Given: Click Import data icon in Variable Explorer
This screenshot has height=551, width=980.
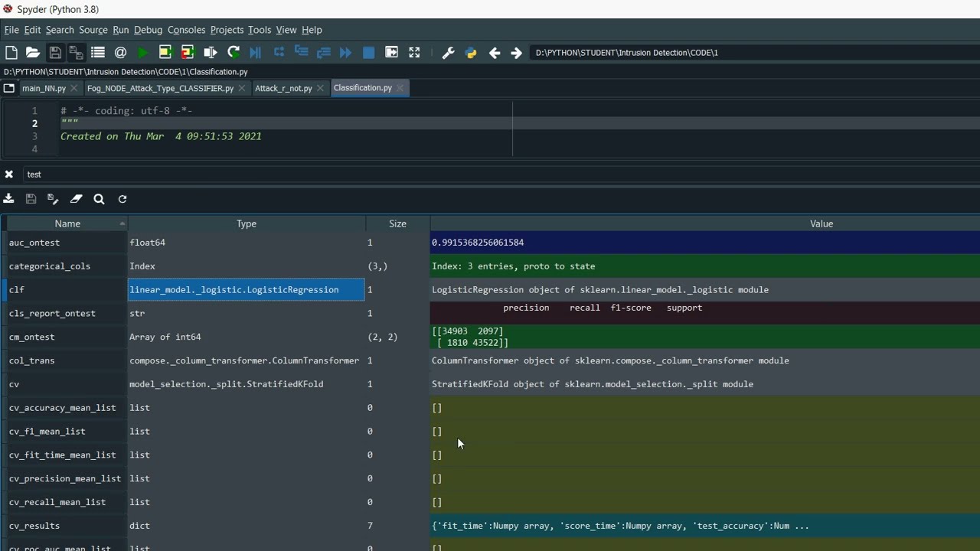Looking at the screenshot, I should [x=9, y=199].
